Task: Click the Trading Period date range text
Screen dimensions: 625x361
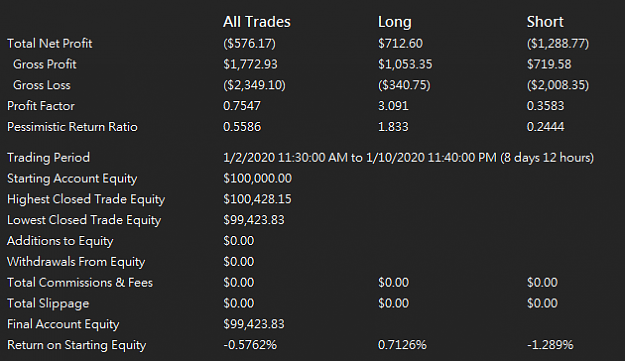Action: [x=408, y=158]
